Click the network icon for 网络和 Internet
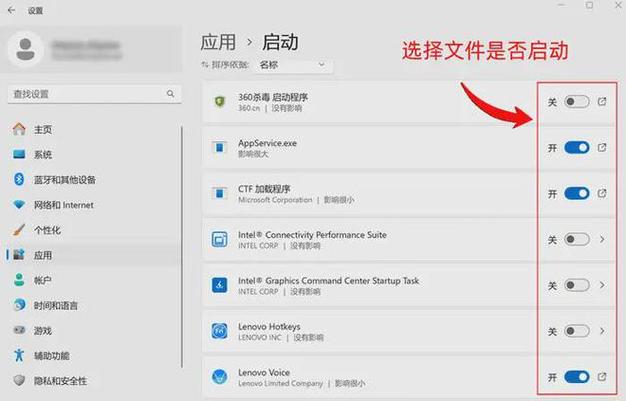This screenshot has height=401, width=626. pyautogui.click(x=19, y=205)
